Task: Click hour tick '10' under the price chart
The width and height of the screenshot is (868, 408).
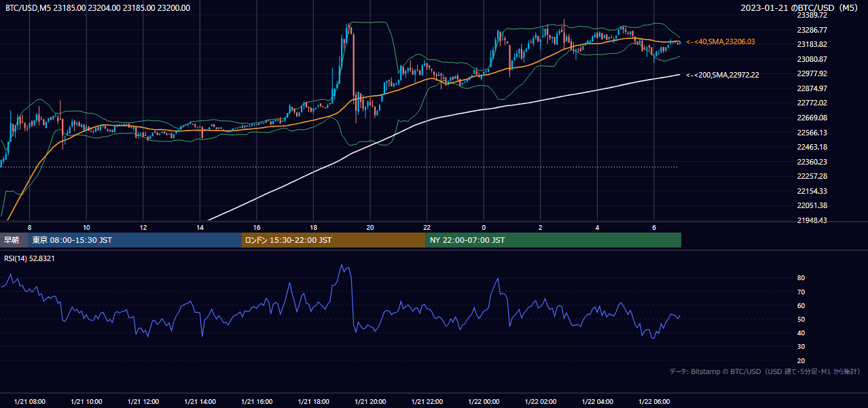Action: pyautogui.click(x=86, y=227)
